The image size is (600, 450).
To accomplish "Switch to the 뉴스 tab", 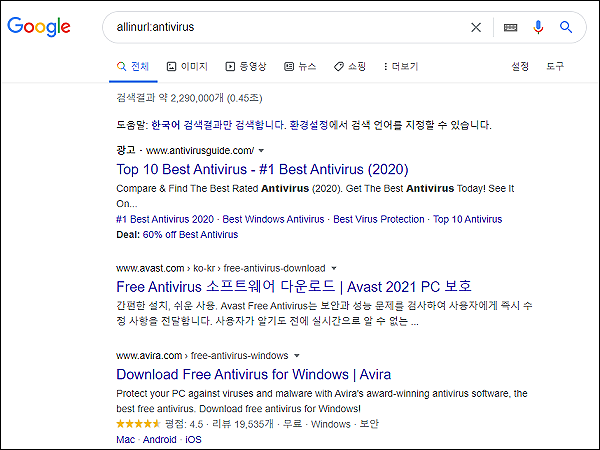I will [300, 67].
